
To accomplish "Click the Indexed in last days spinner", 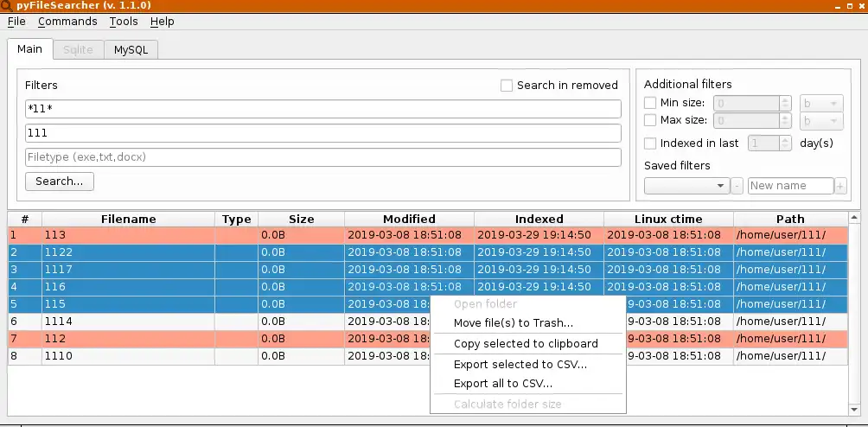I will [x=770, y=143].
